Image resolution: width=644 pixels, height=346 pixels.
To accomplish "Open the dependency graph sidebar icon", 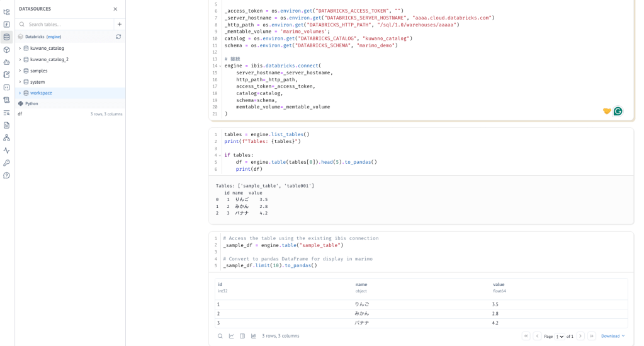I will coord(6,137).
